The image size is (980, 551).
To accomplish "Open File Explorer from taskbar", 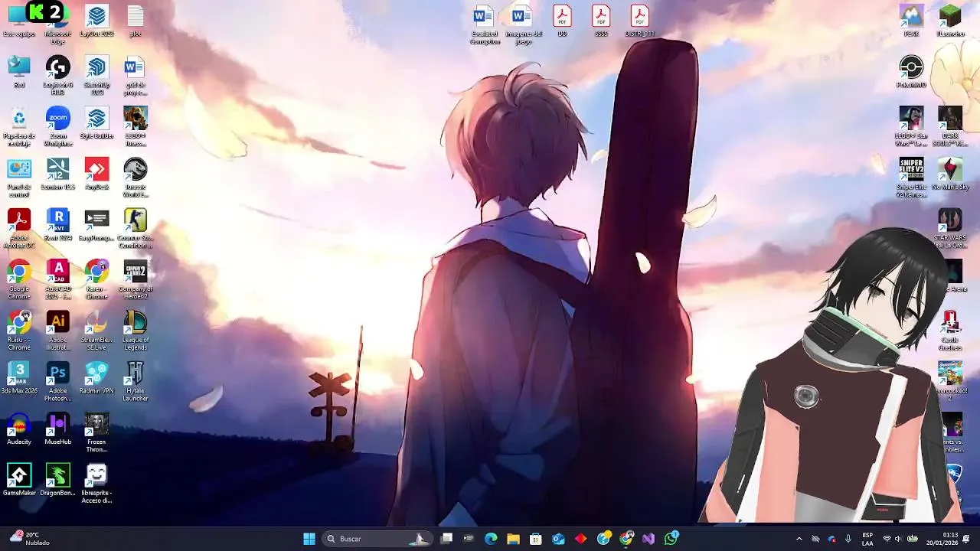I will click(x=513, y=539).
